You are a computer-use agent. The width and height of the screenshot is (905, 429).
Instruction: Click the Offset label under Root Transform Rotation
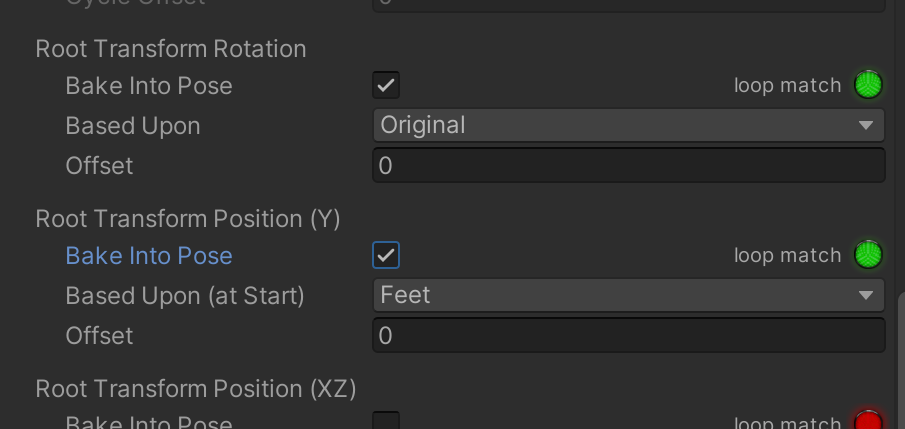99,166
